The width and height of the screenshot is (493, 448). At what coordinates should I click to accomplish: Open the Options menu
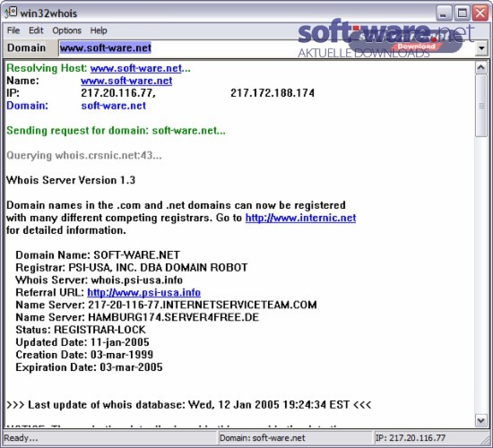pos(66,30)
